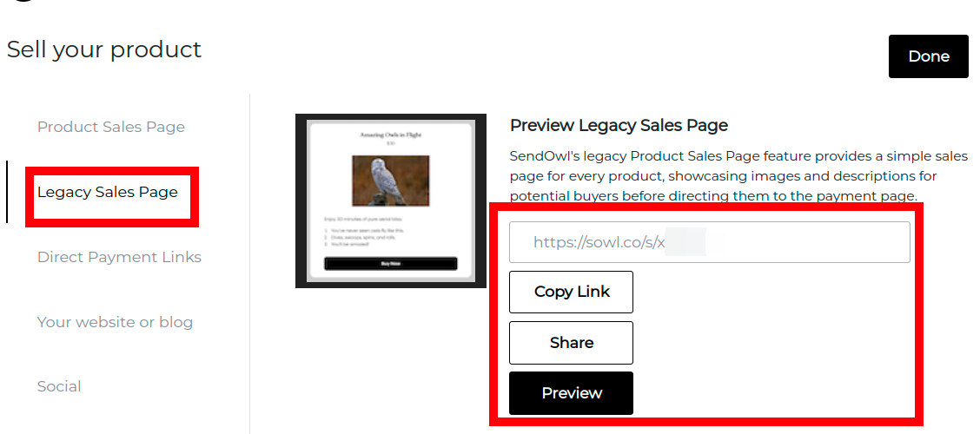Click the SendOwl legacy feature description text
The height and width of the screenshot is (434, 980).
click(738, 175)
